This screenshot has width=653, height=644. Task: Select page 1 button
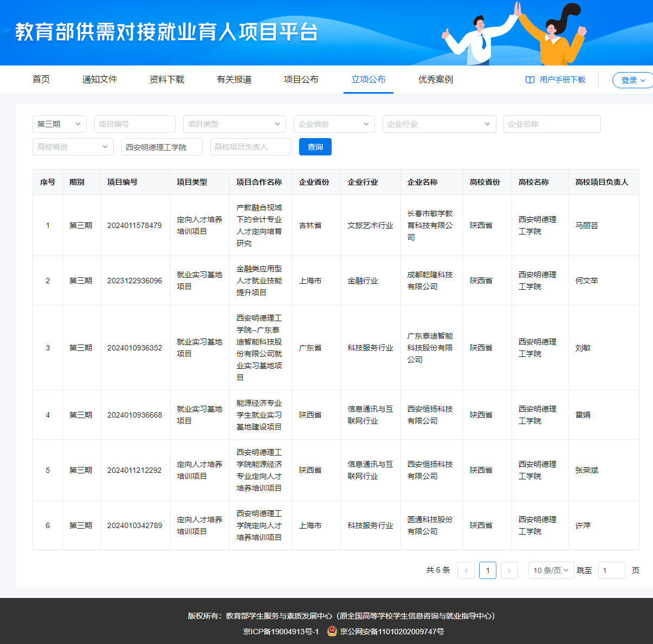click(488, 570)
